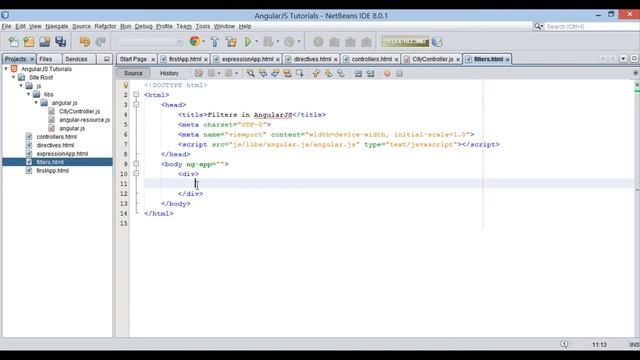
Task: Click the Debug Project toolbar icon
Action: (268, 42)
